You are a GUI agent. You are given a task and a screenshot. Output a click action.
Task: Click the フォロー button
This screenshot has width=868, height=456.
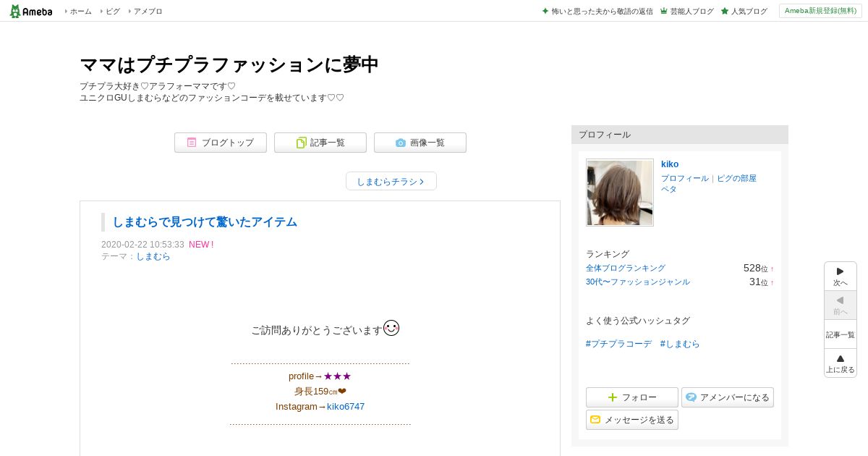[632, 397]
